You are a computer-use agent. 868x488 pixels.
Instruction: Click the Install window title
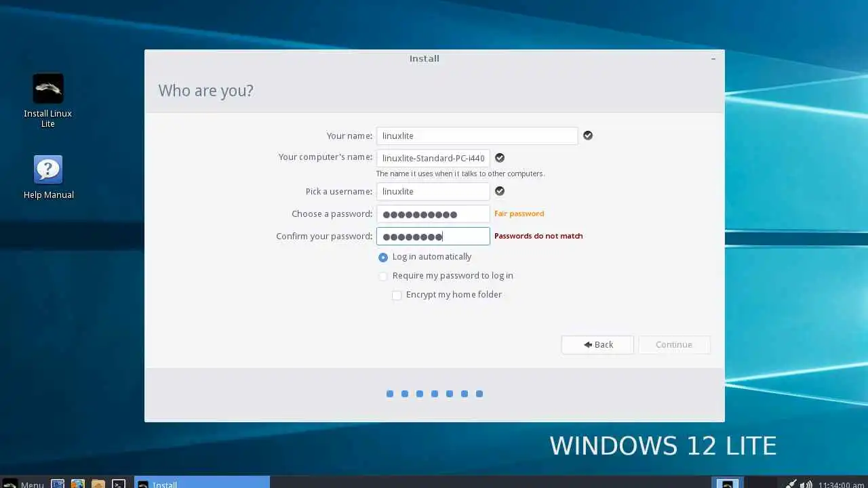coord(424,58)
